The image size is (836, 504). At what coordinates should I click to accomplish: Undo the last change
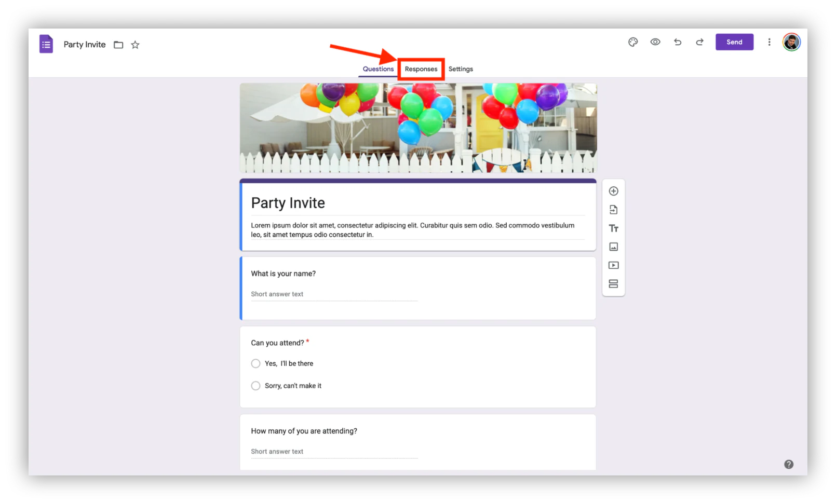[x=678, y=42]
